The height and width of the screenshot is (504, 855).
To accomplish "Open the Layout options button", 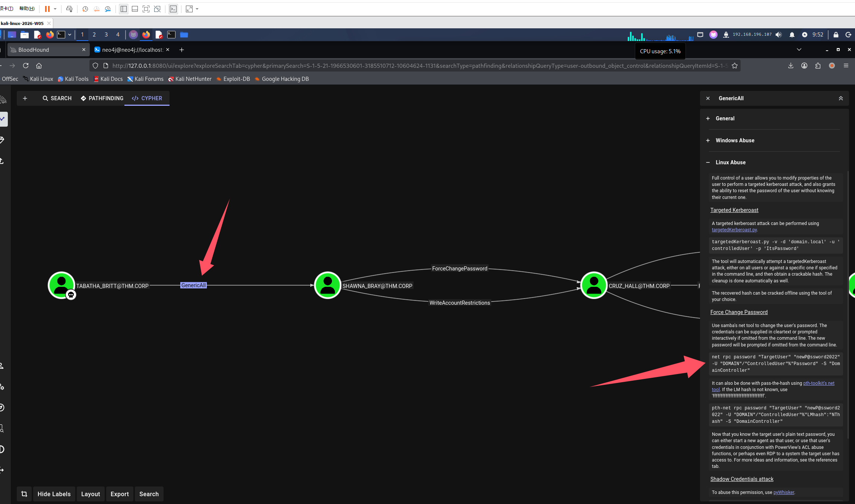I will click(91, 494).
